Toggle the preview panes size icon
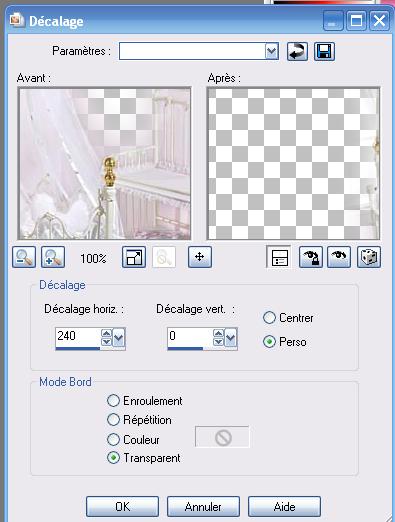This screenshot has width=395, height=522. pyautogui.click(x=134, y=257)
